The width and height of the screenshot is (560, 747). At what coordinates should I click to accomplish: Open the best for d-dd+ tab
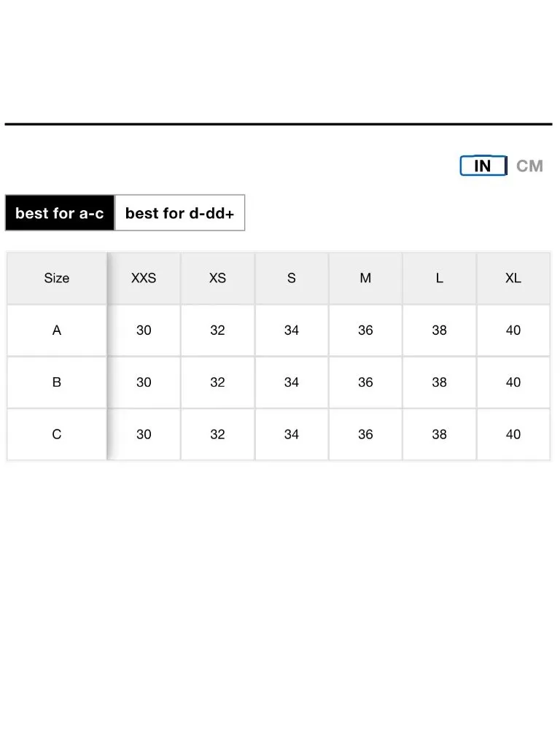coord(180,213)
